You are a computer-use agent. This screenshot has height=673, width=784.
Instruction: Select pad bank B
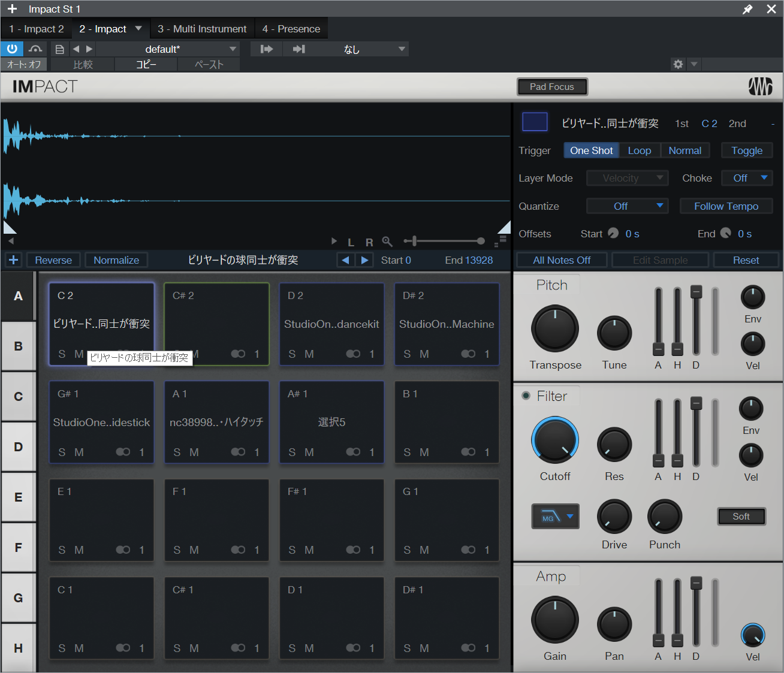point(19,346)
